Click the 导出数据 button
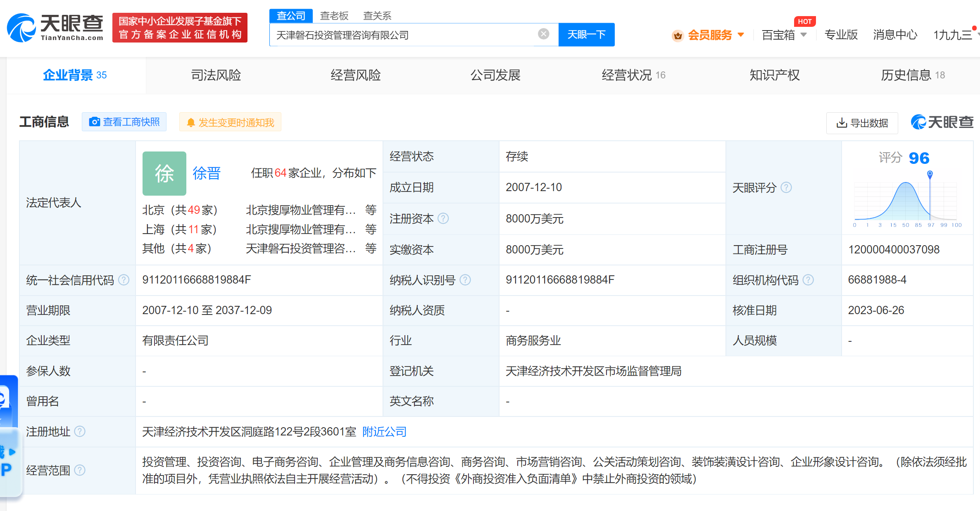This screenshot has height=511, width=980. coord(862,123)
